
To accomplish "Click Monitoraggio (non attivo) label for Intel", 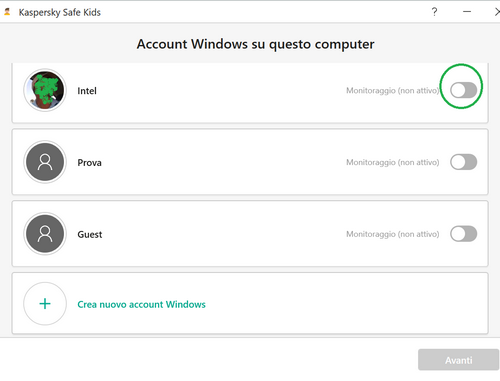I will coord(393,91).
